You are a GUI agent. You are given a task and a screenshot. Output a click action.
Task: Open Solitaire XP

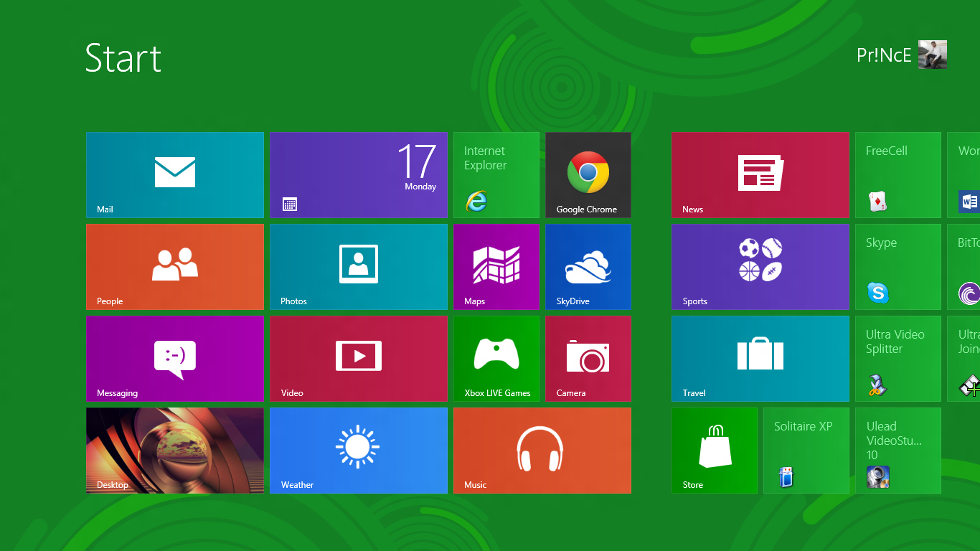[x=806, y=450]
